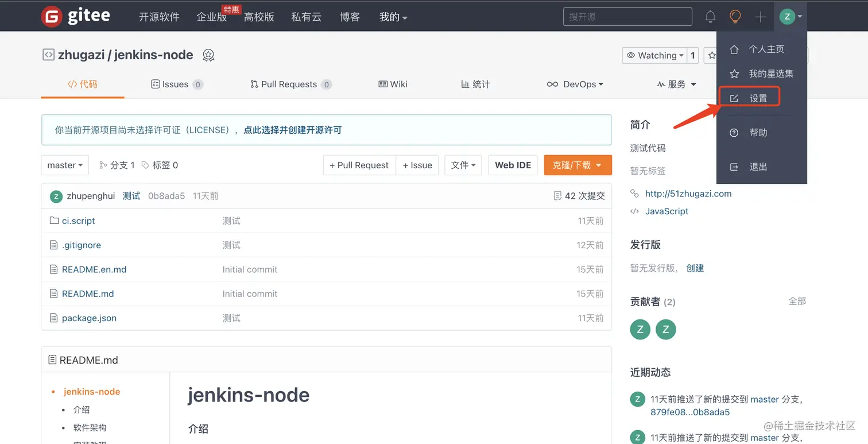Select 个人主页 in user menu
The height and width of the screenshot is (444, 868).
click(x=762, y=49)
